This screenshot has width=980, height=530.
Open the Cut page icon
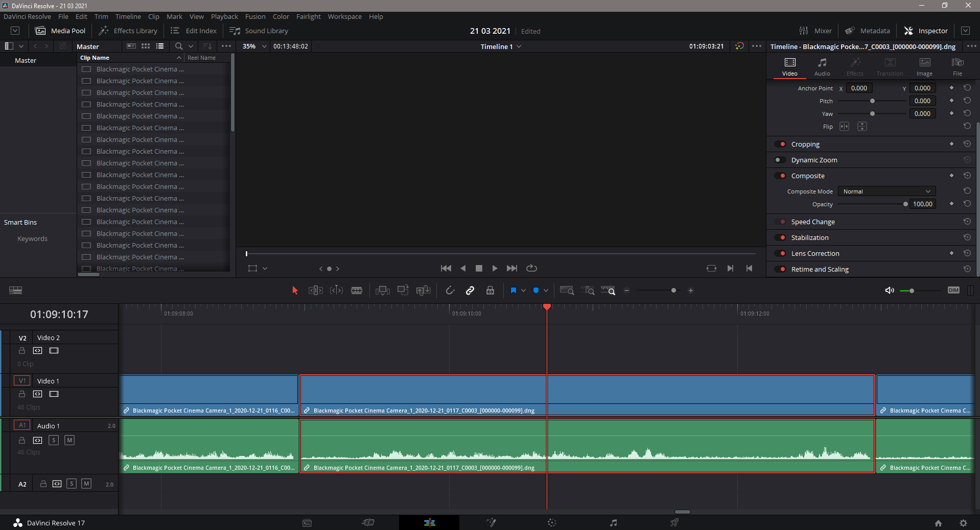(368, 522)
